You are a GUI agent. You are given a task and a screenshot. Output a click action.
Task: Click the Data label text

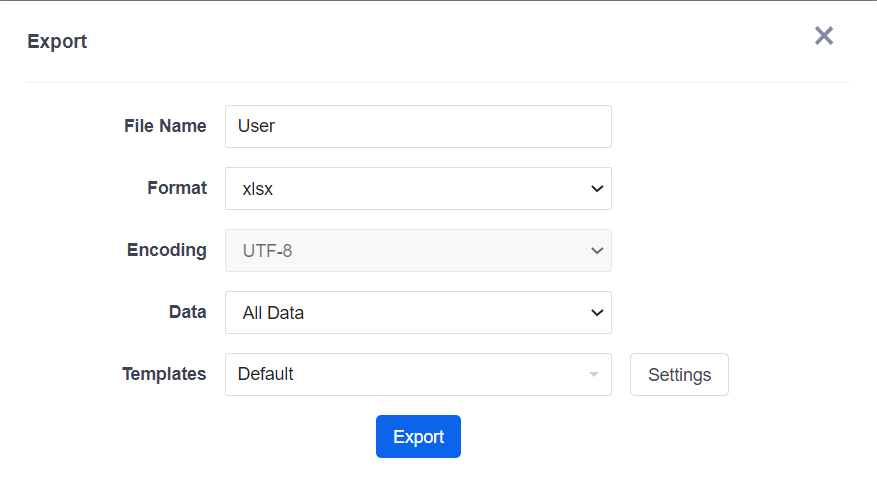coord(187,312)
